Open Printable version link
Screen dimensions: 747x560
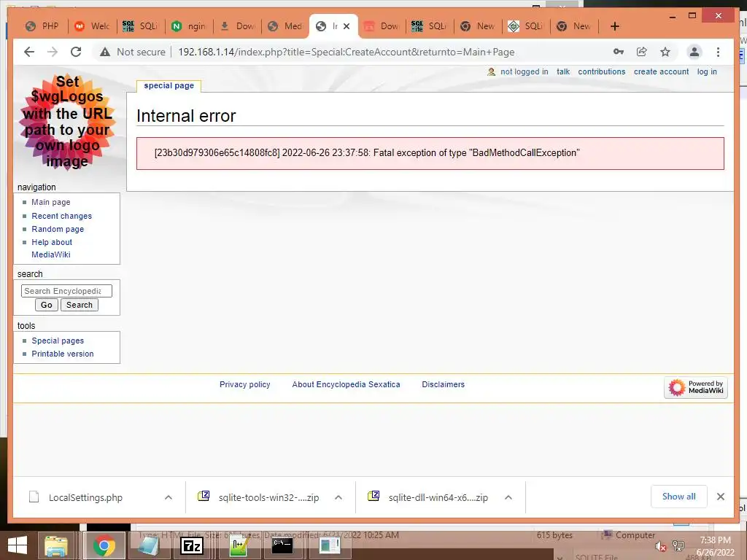[x=63, y=354]
